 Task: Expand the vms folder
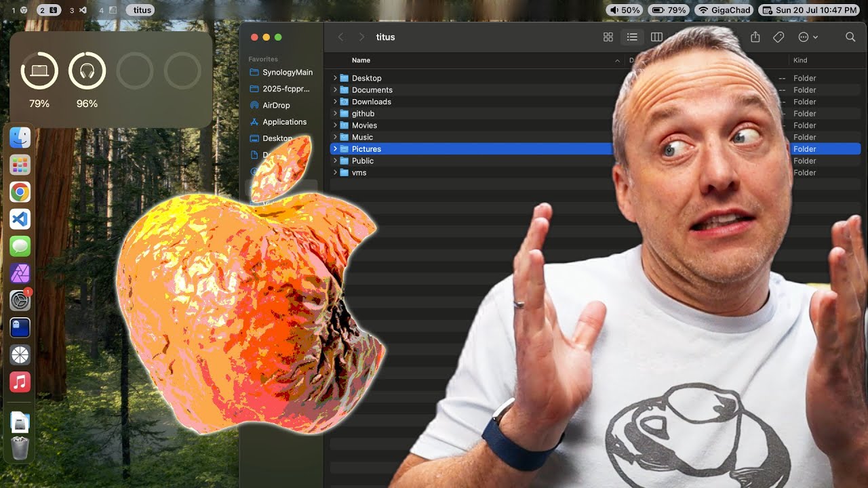coord(335,173)
